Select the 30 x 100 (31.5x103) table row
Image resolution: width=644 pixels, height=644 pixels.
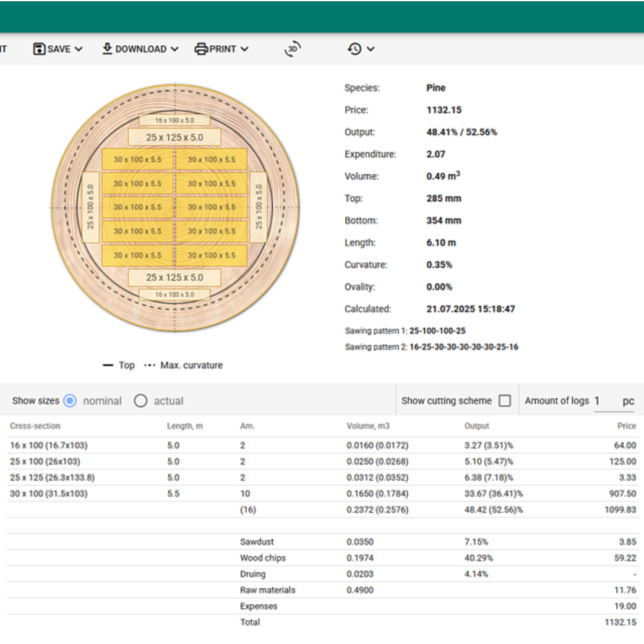(49, 494)
